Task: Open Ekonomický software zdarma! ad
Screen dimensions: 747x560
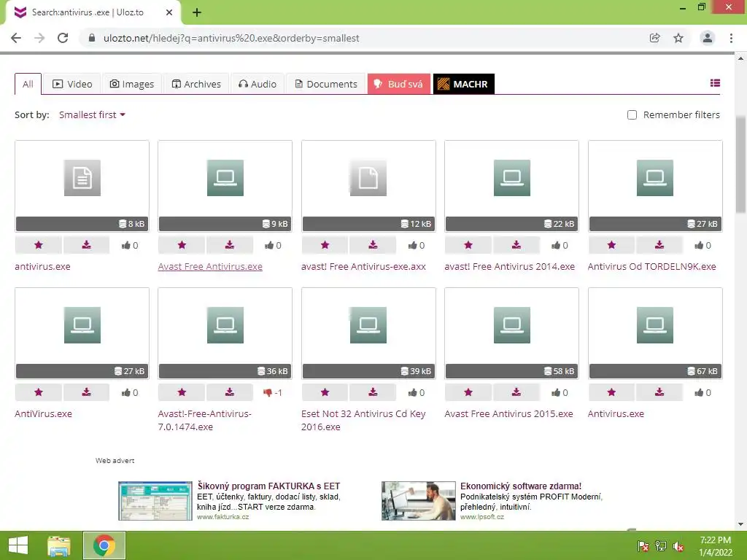Action: 521,486
